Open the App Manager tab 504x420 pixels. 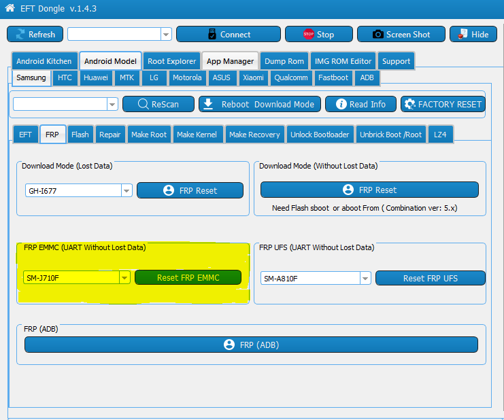click(x=230, y=61)
